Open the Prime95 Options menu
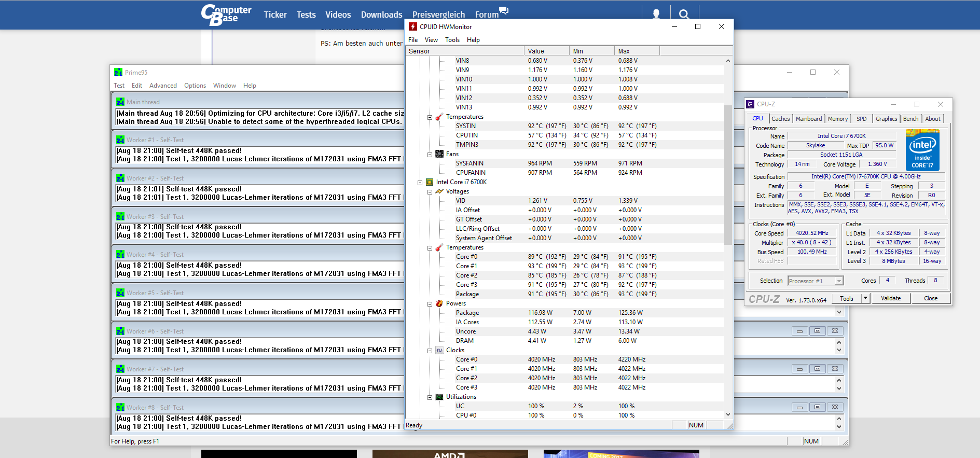 (195, 86)
